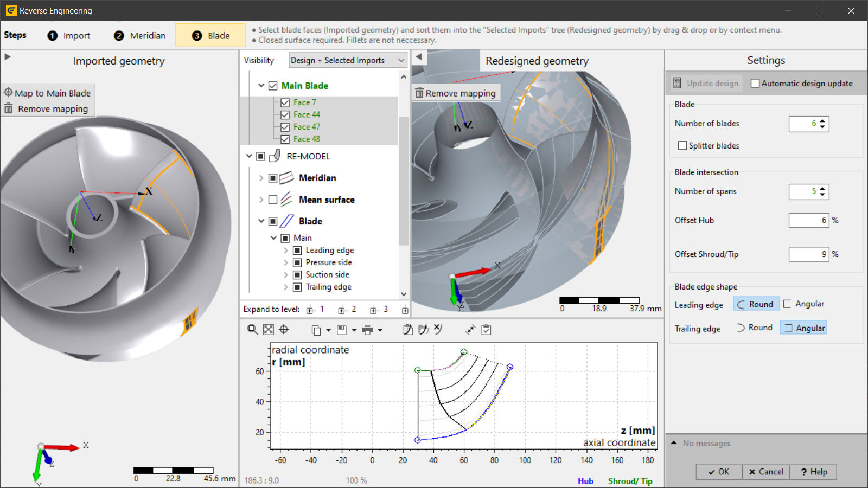This screenshot has height=488, width=868.
Task: Open the Visibility dropdown menu
Action: coord(348,60)
